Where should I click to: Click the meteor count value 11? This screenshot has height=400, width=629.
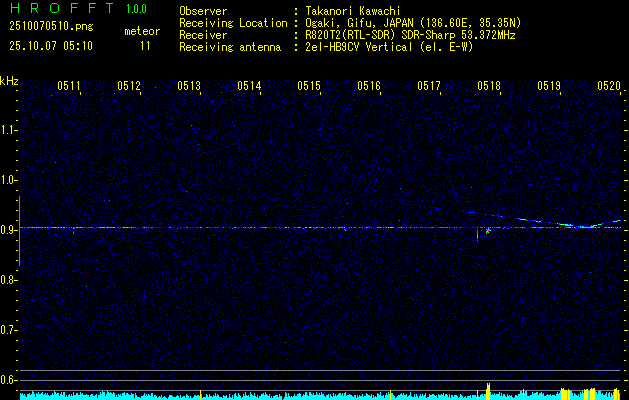tap(145, 46)
